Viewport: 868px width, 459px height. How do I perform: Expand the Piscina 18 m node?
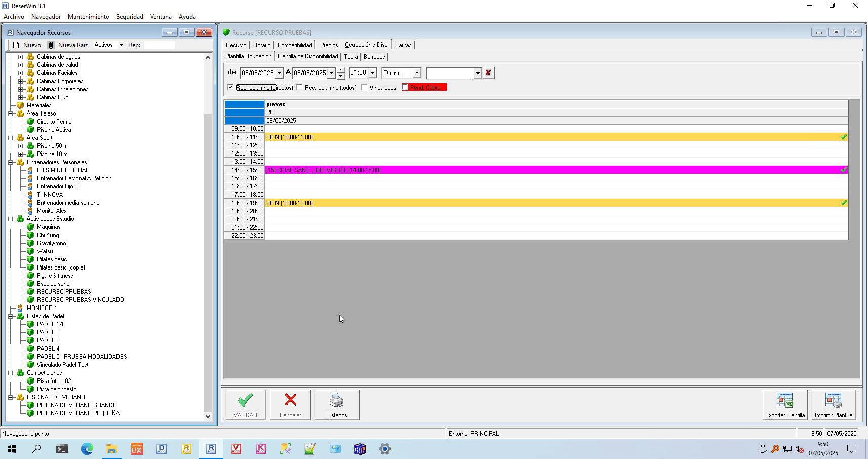(x=20, y=154)
